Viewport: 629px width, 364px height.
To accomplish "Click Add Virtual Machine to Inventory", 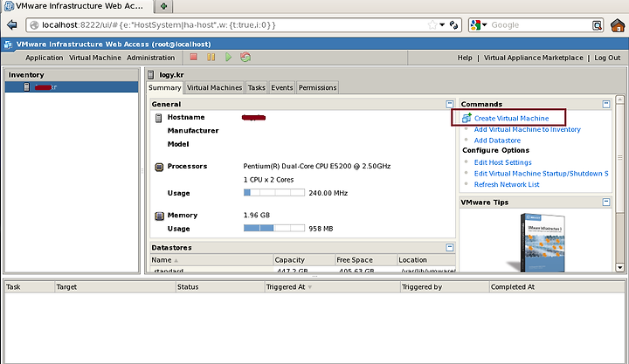I will [x=527, y=129].
